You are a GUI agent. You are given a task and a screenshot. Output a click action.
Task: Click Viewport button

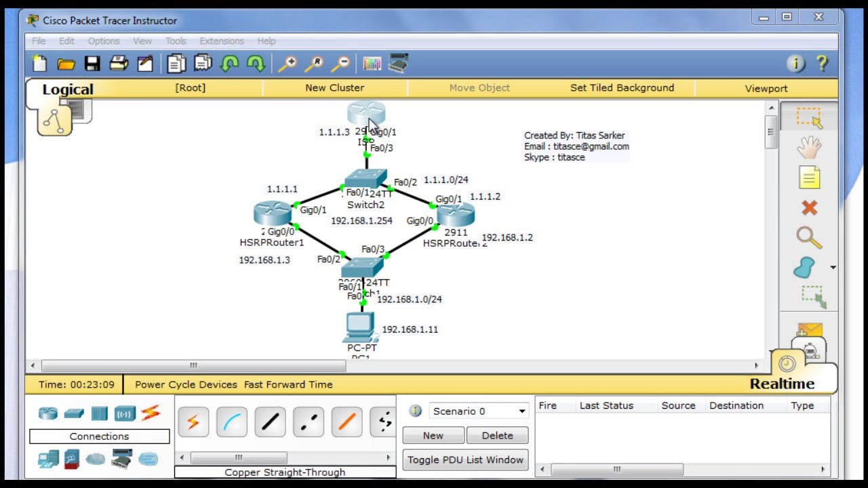[766, 88]
